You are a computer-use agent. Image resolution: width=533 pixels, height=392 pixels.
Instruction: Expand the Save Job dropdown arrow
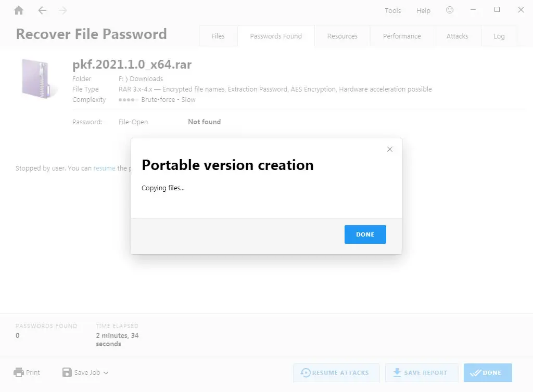pyautogui.click(x=106, y=373)
